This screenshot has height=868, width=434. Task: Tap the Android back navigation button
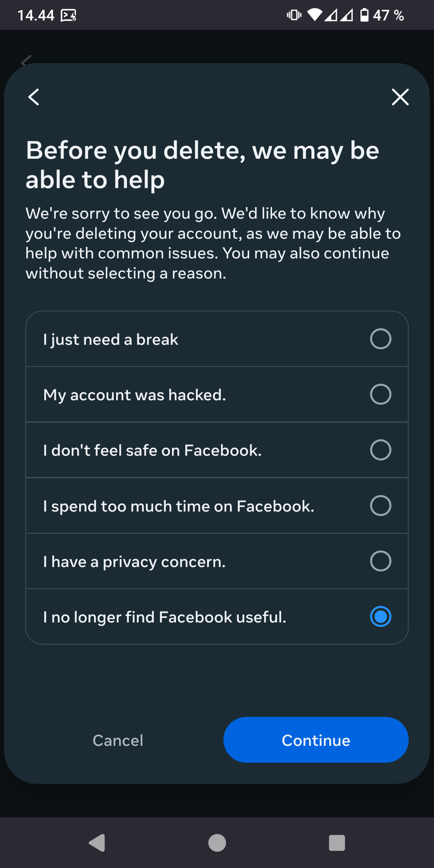coord(97,843)
